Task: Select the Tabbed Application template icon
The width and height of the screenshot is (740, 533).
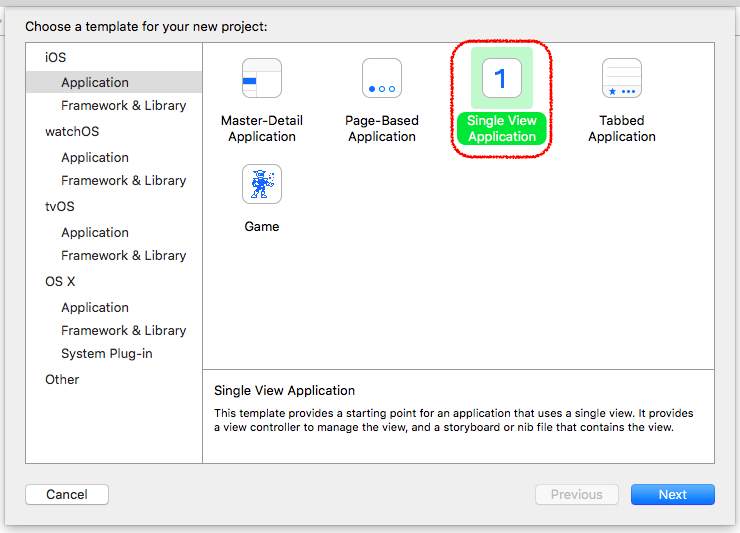Action: click(622, 78)
